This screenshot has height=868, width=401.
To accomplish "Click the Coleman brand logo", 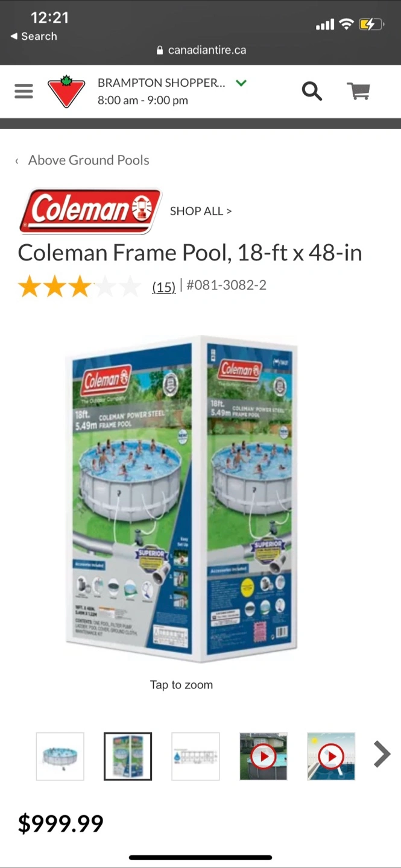I will coord(90,211).
